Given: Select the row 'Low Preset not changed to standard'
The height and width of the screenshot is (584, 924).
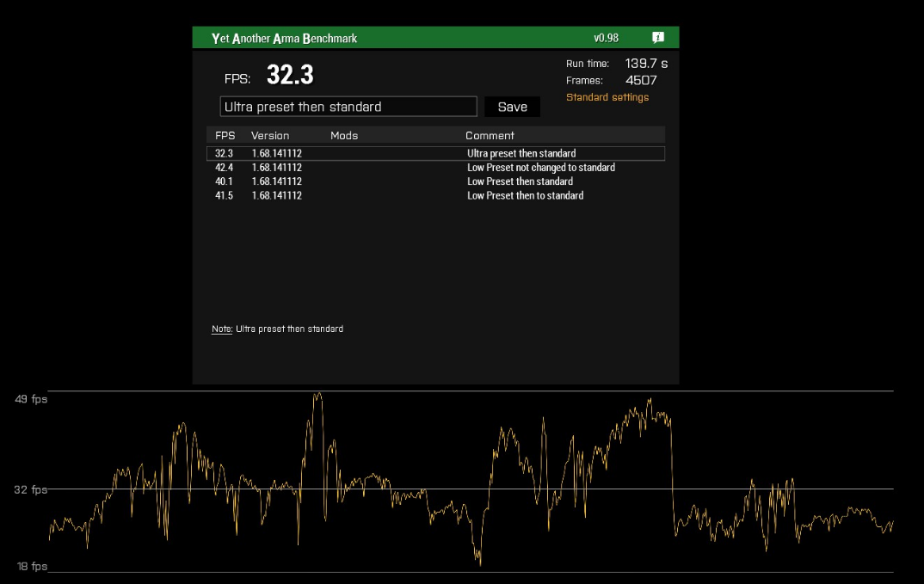Looking at the screenshot, I should 435,168.
